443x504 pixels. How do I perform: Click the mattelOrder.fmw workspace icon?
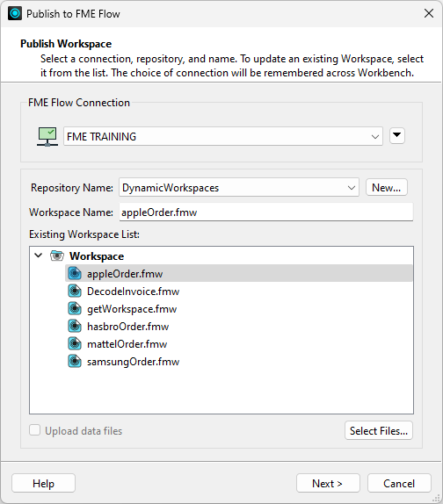pyautogui.click(x=75, y=344)
